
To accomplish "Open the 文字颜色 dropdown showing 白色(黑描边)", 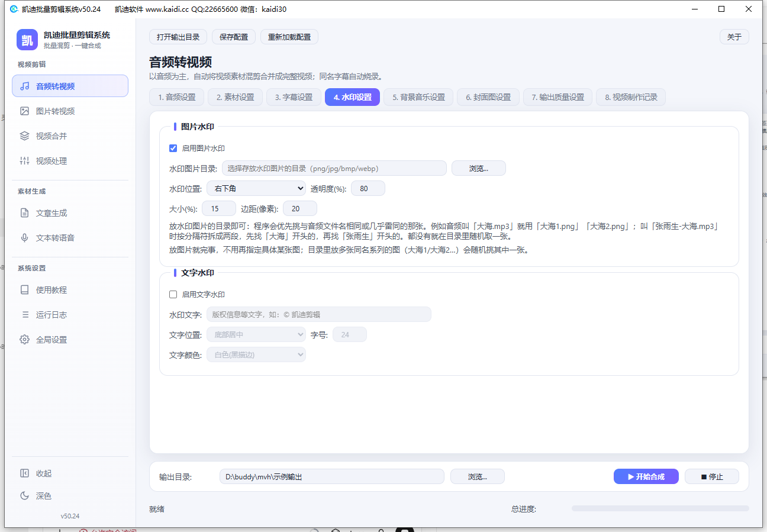I will pyautogui.click(x=256, y=354).
